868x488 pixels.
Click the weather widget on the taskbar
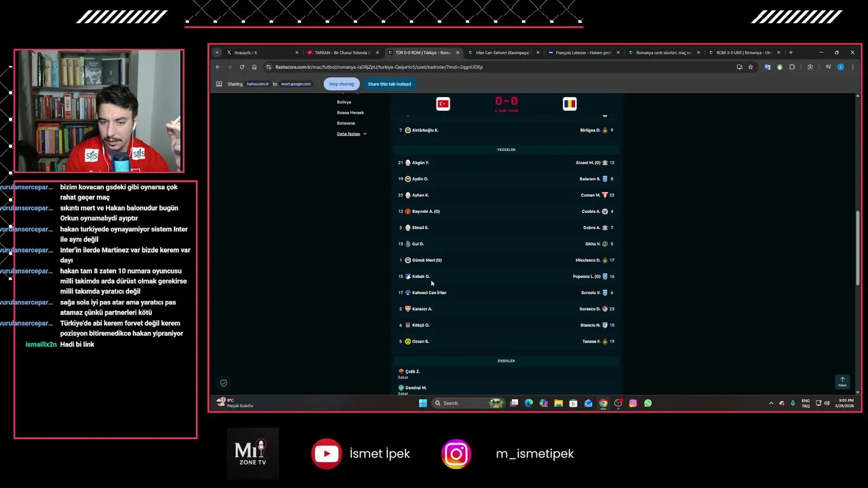(x=235, y=403)
